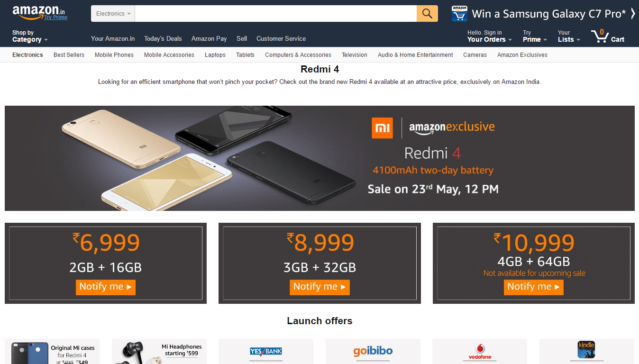Viewport: 639px width, 364px height.
Task: Click Notify me for the ₹6,999 variant
Action: [x=106, y=287]
